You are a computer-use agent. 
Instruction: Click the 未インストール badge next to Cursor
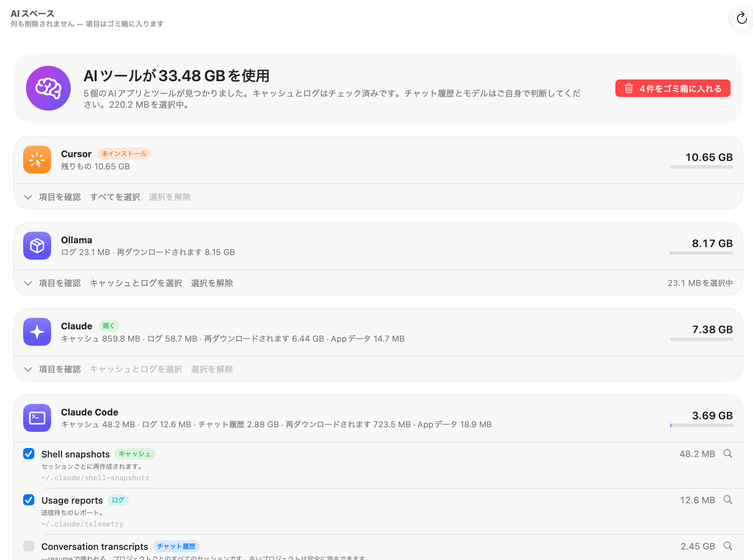[x=124, y=154]
